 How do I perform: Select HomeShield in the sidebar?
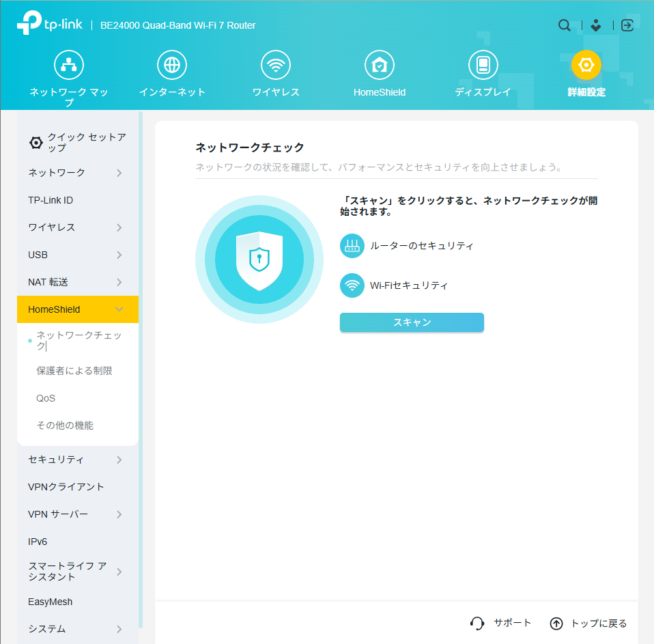pos(78,309)
